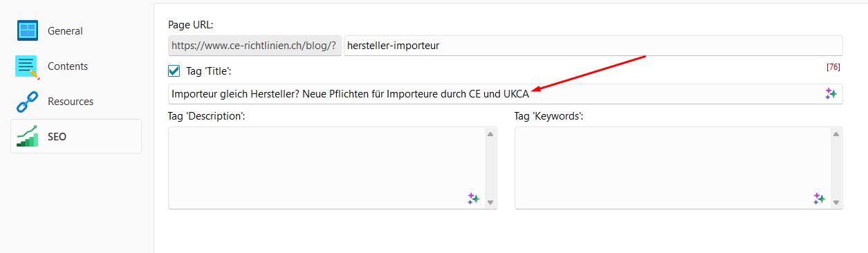Click AI sparkle icon in Title field
This screenshot has width=868, height=253.
pyautogui.click(x=831, y=94)
